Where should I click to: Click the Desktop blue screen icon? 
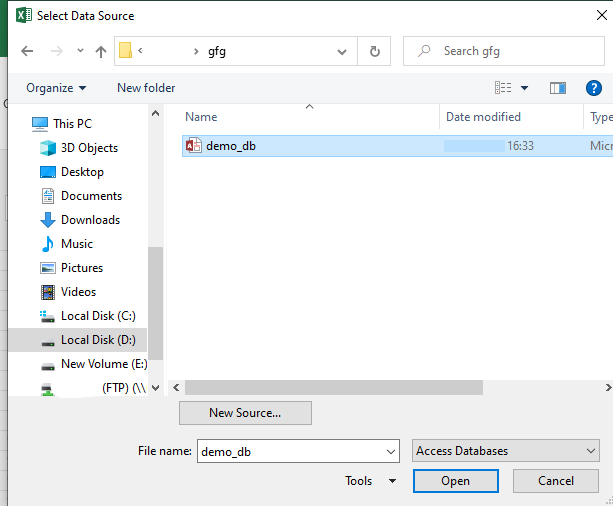[x=48, y=172]
